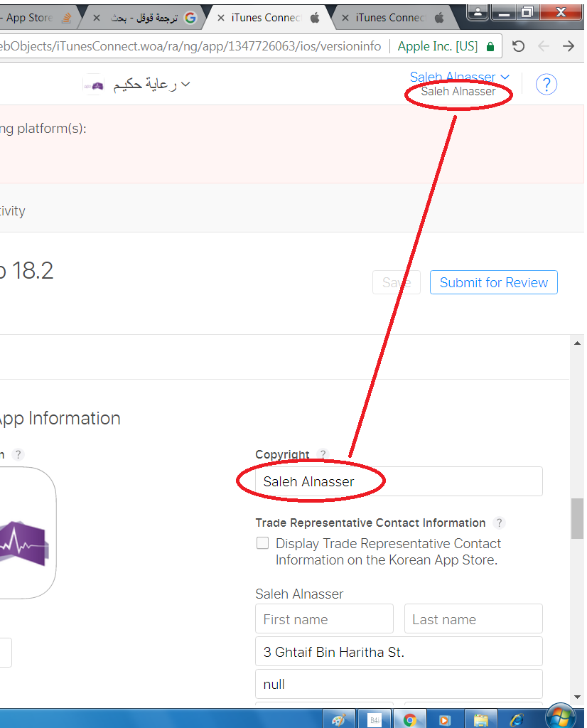This screenshot has height=728, width=587.
Task: Open Paint from the taskbar
Action: 339,719
